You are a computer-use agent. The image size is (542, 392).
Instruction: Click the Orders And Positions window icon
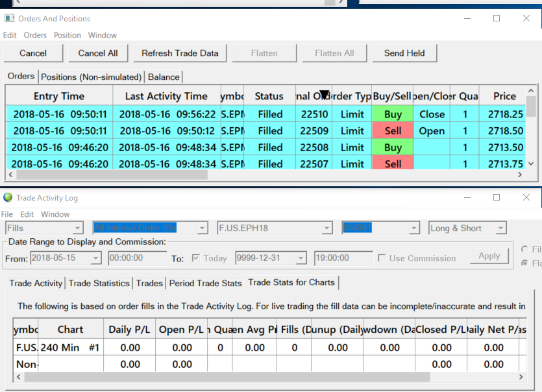[9, 18]
